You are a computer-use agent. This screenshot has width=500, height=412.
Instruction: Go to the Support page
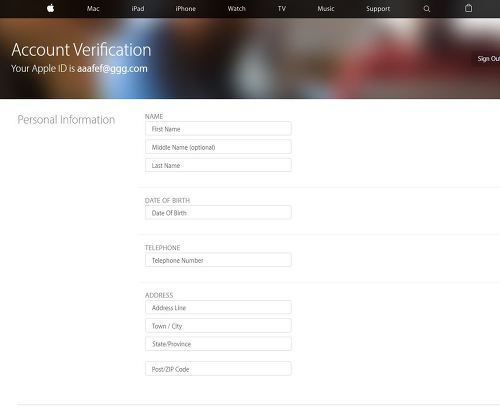378,9
